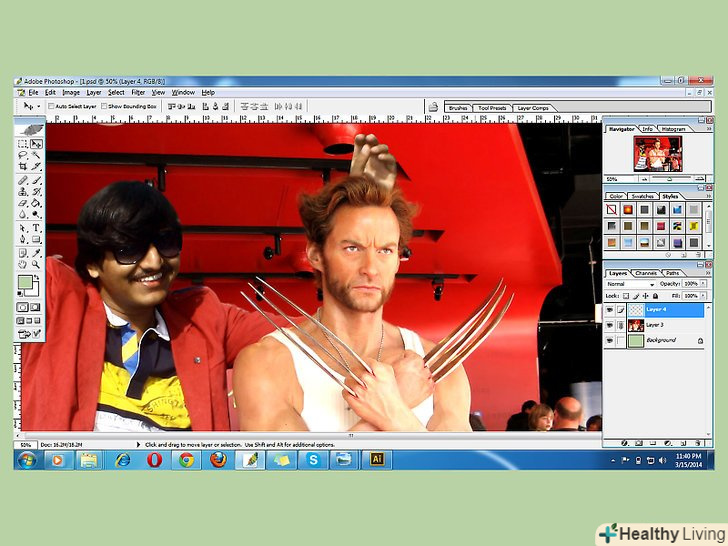
Task: Switch to the Histogram tab
Action: pyautogui.click(x=673, y=129)
